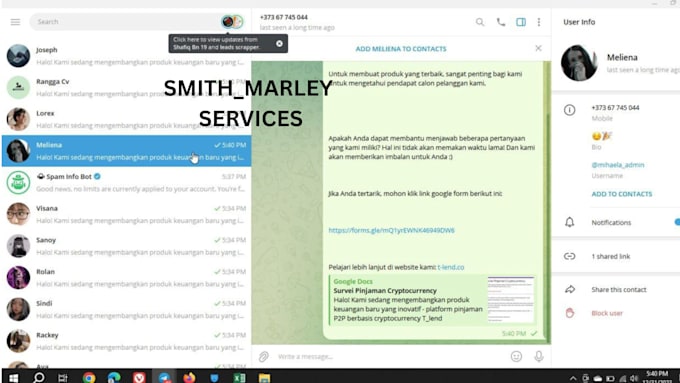This screenshot has height=383, width=680.
Task: Open the Sindi chat
Action: pyautogui.click(x=126, y=309)
